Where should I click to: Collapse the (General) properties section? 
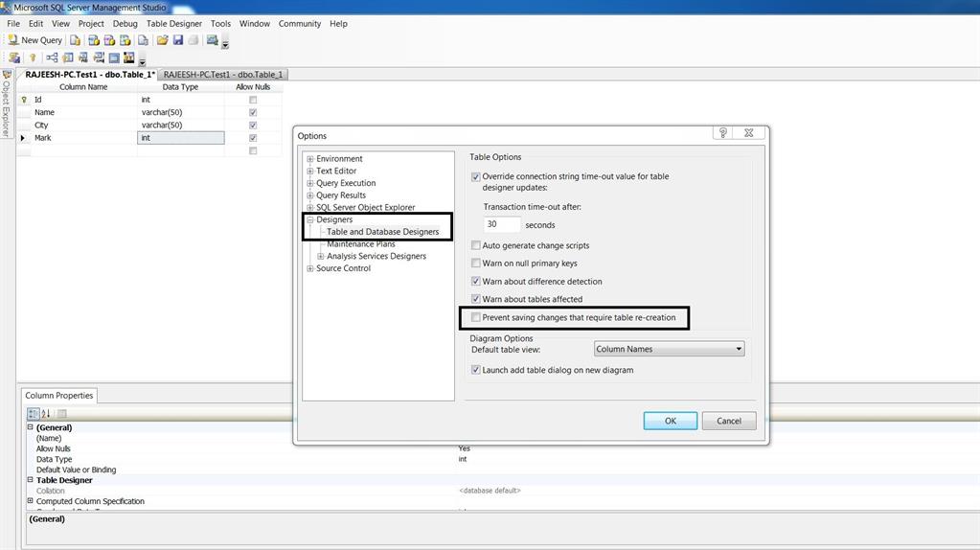click(30, 427)
